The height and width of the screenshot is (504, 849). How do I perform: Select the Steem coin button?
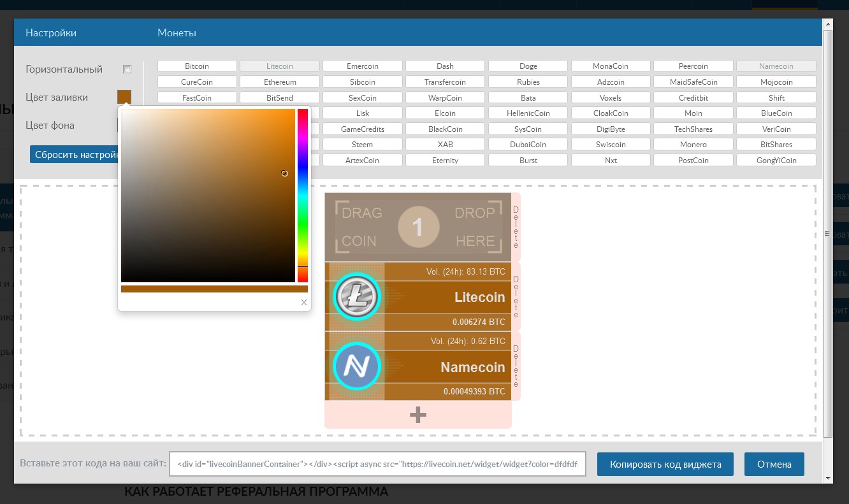point(363,144)
